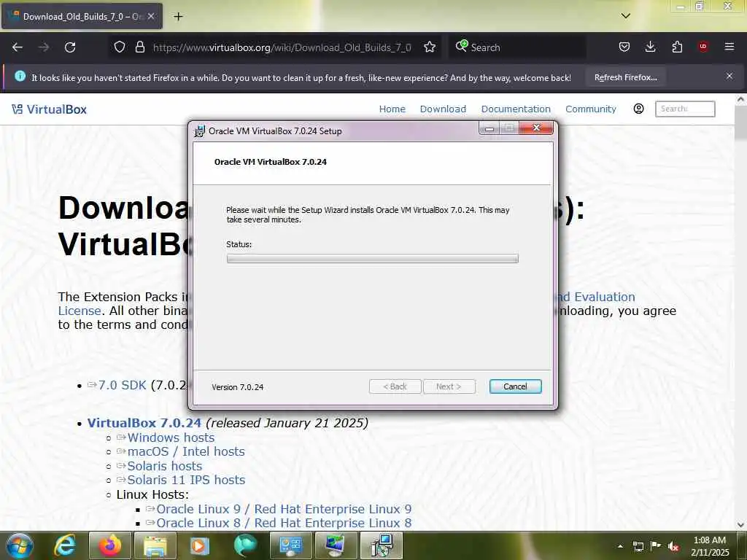This screenshot has height=560, width=747.
Task: Show hidden system tray icons
Action: coord(620,546)
